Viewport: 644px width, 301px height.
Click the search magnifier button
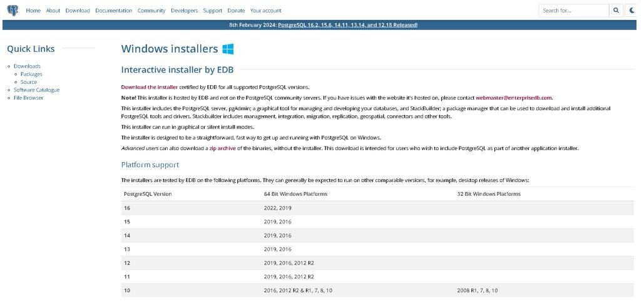(x=616, y=10)
